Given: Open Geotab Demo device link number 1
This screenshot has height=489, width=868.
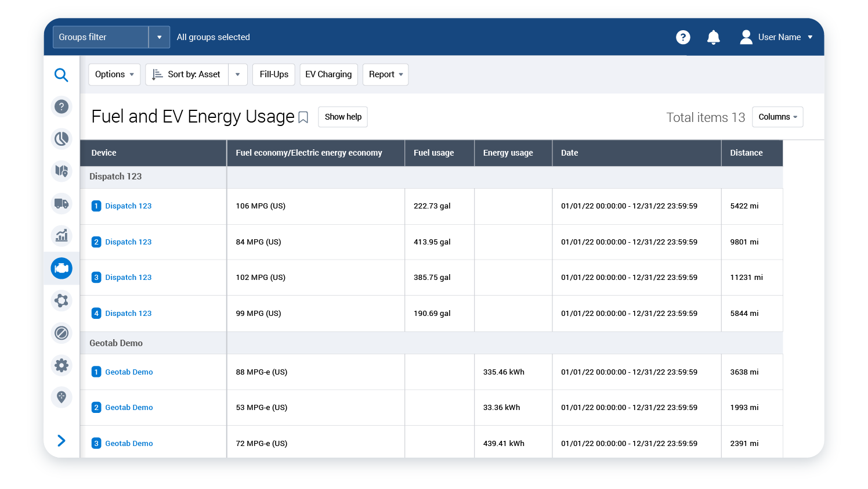Looking at the screenshot, I should coord(129,372).
